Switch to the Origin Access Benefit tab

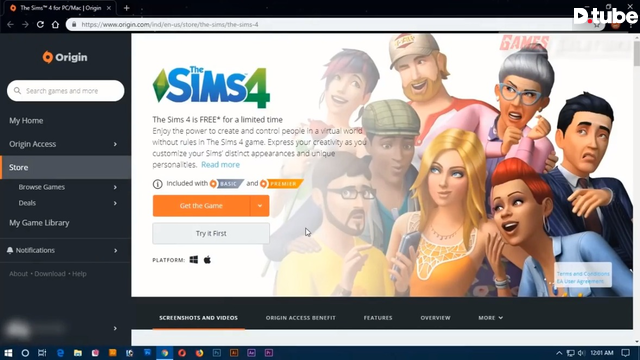(301, 318)
